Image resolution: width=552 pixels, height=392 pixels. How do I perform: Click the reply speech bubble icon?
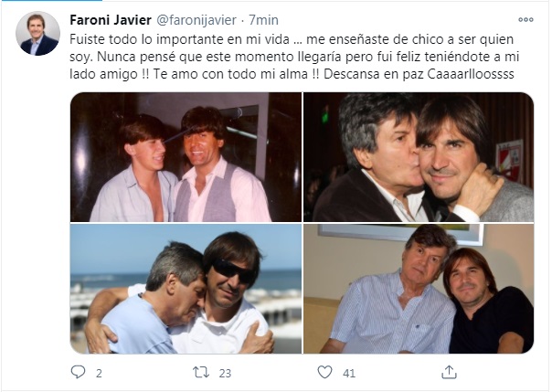tap(78, 372)
